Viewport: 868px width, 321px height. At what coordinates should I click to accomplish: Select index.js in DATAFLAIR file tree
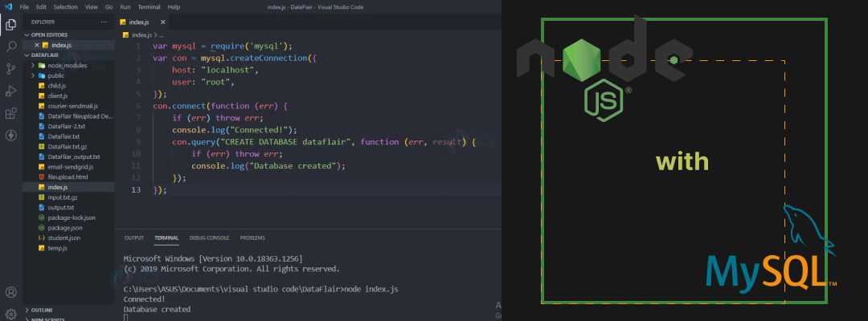58,187
